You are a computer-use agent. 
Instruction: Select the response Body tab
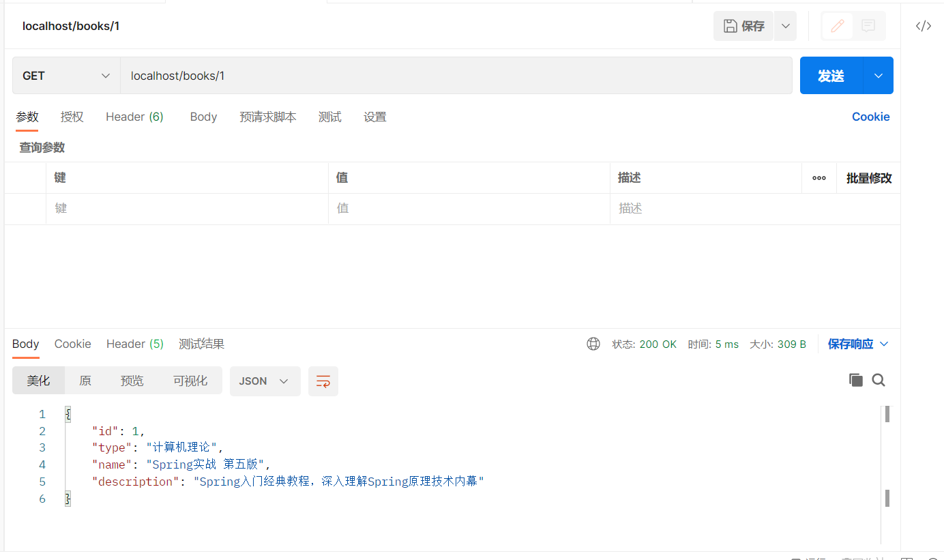[x=25, y=344]
